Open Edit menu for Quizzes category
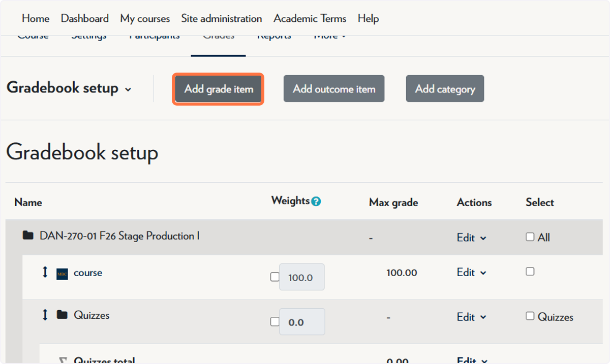The height and width of the screenshot is (364, 610). (472, 317)
